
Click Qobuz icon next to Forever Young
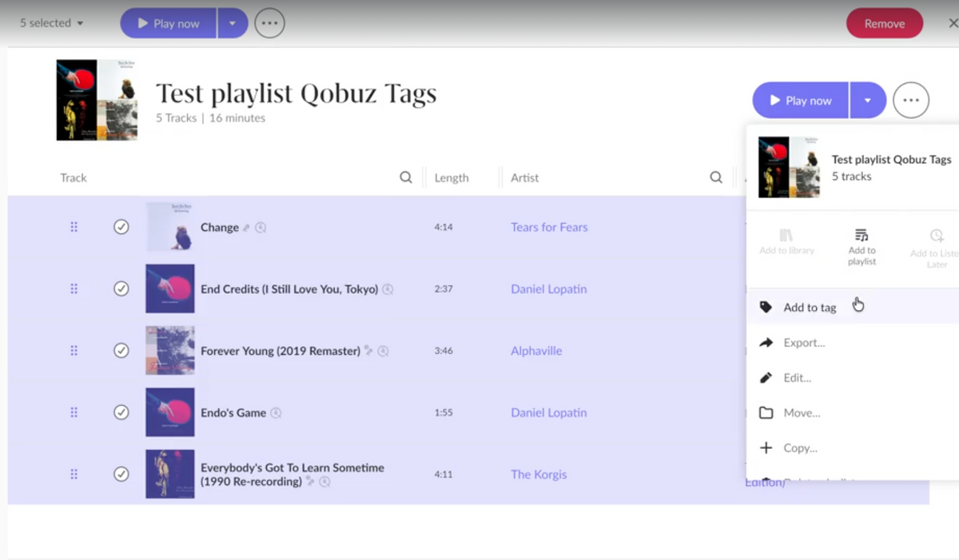point(383,351)
